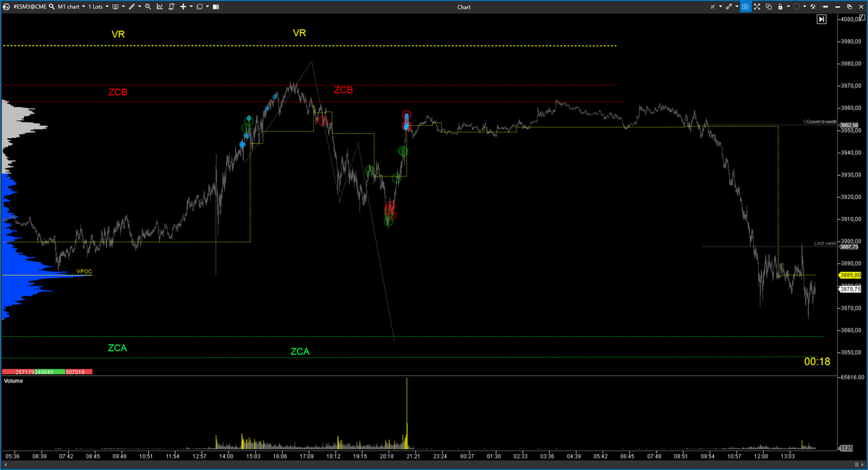Open chart settings wrench-screwdriver icon
Image resolution: width=868 pixels, height=470 pixels.
pos(813,7)
